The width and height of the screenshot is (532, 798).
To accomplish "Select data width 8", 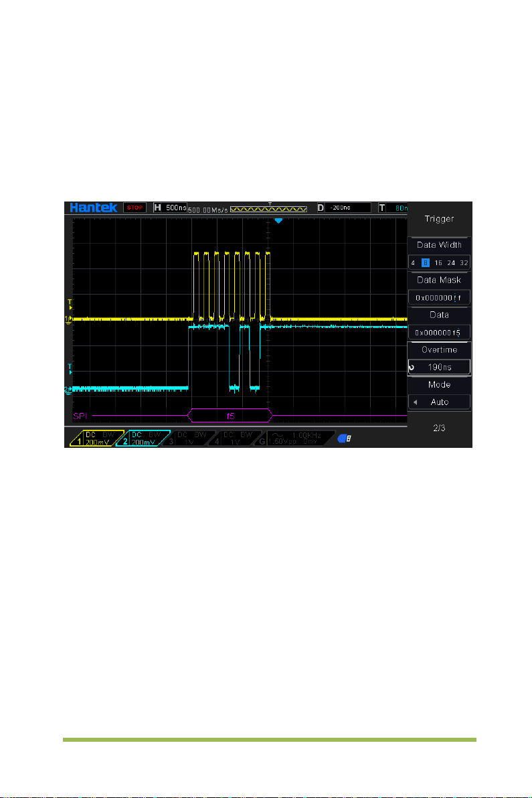I will [x=426, y=263].
